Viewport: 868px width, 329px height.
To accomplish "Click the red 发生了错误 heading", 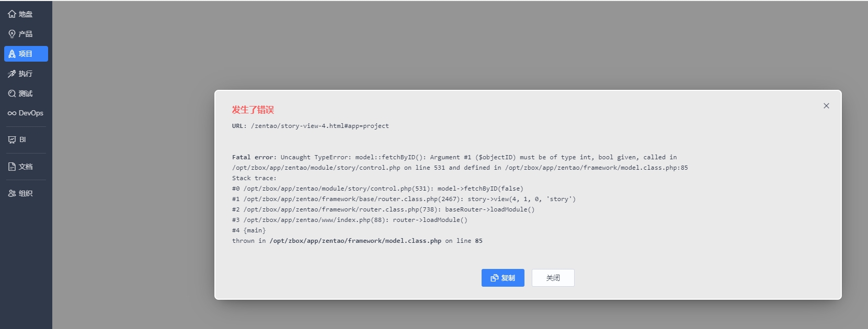I will click(x=253, y=110).
